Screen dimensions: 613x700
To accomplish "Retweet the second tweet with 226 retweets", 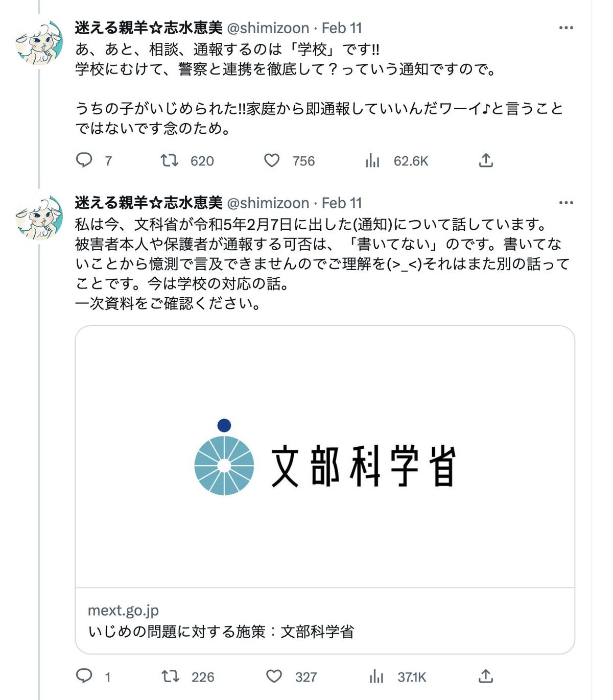I will coord(170,677).
